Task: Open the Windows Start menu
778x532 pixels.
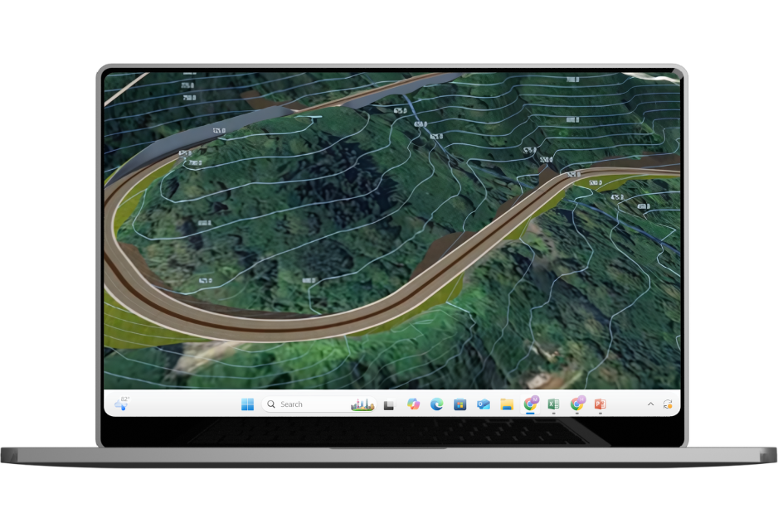Action: 247,404
